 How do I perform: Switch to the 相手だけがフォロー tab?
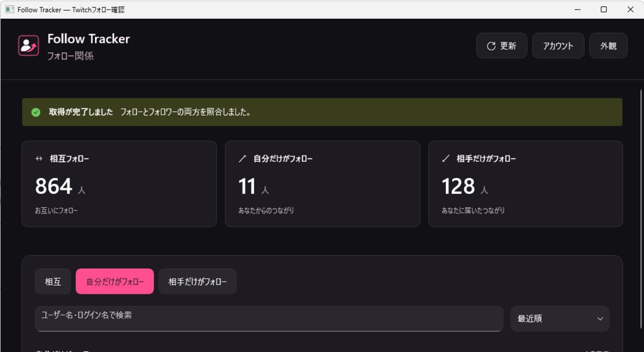pyautogui.click(x=197, y=281)
